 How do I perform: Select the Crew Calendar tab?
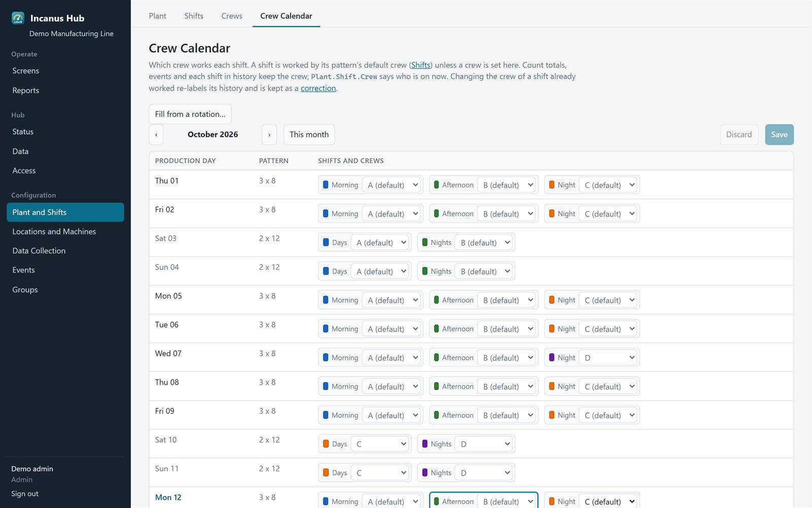(286, 16)
